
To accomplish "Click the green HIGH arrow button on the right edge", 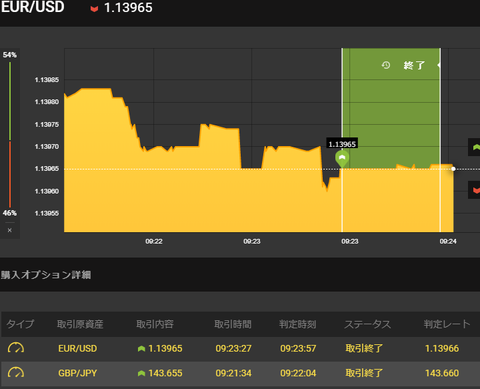I will point(475,147).
